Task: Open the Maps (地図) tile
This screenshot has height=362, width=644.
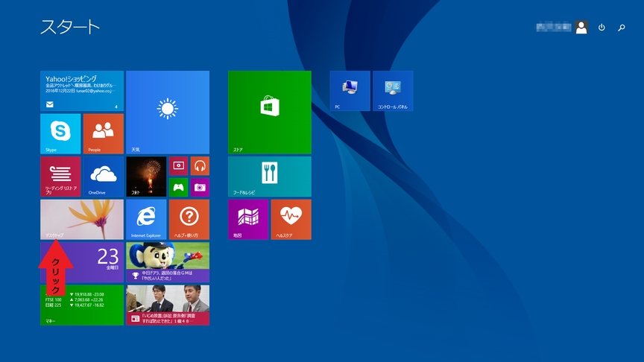Action: [x=248, y=219]
